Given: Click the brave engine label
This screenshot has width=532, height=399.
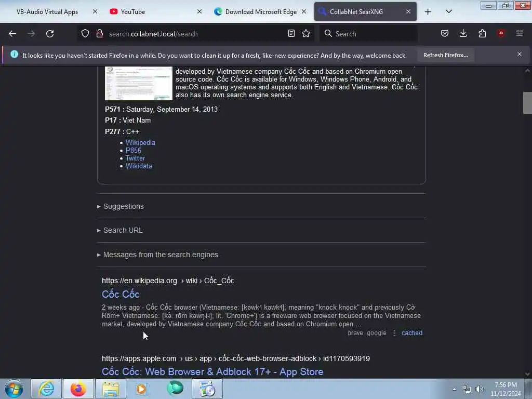Looking at the screenshot, I should (355, 333).
